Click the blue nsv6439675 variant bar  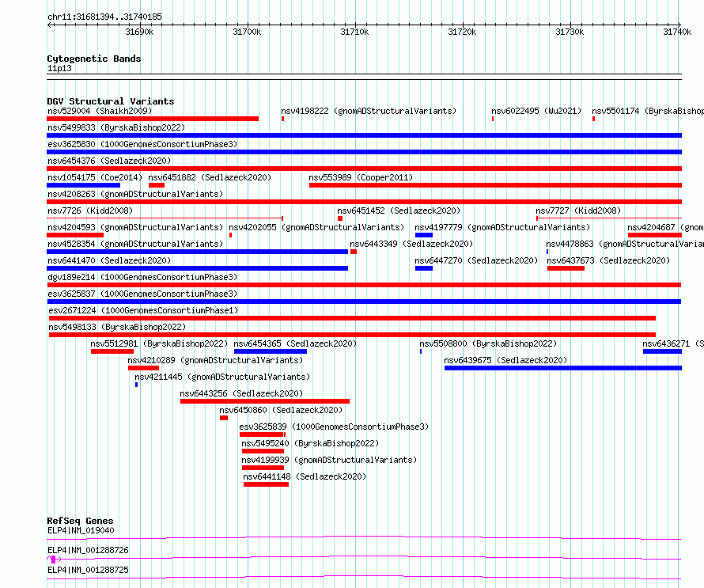point(563,368)
